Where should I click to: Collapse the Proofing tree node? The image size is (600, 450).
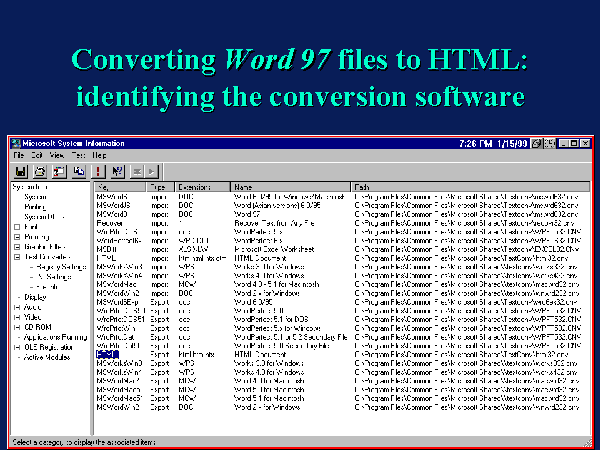[x=17, y=237]
